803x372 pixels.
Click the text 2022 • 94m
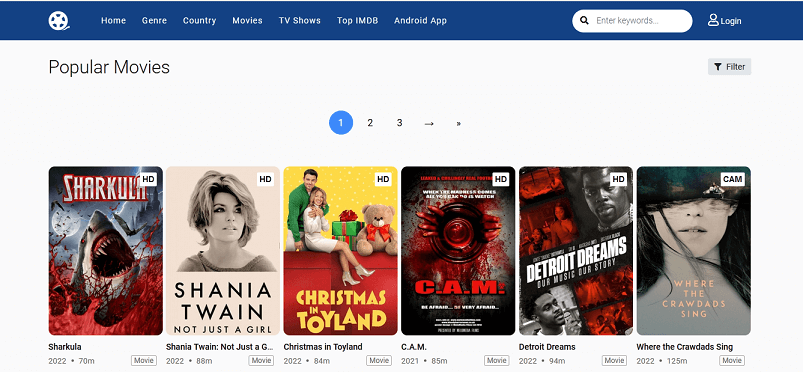pos(542,361)
